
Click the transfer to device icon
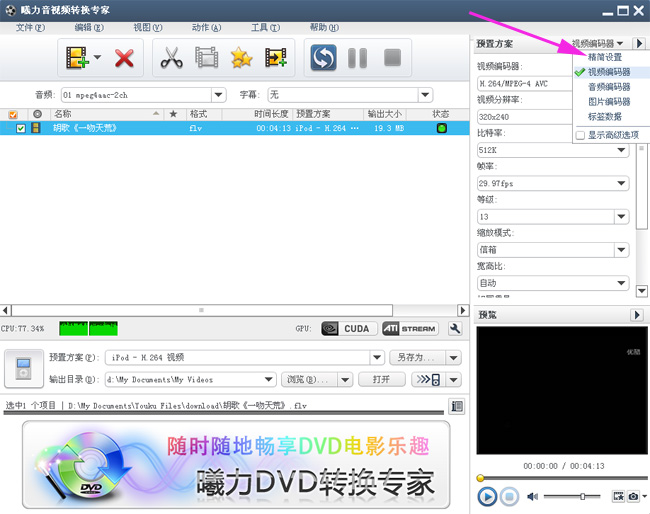428,379
